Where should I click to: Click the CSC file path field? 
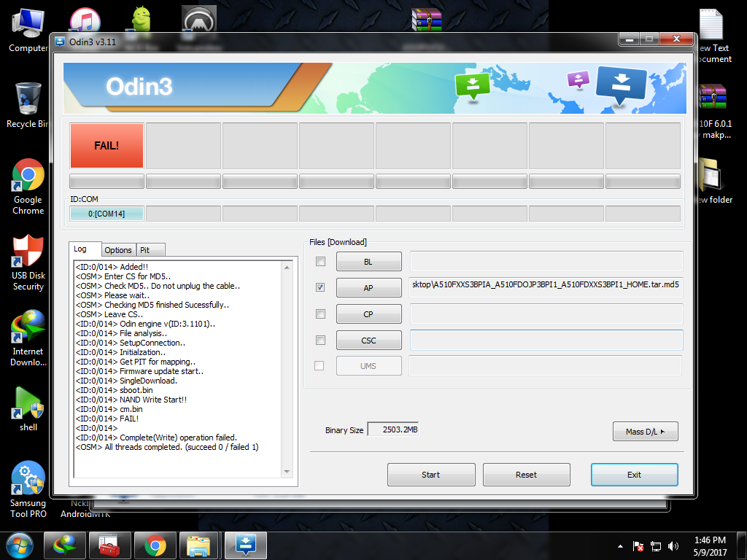pos(546,340)
